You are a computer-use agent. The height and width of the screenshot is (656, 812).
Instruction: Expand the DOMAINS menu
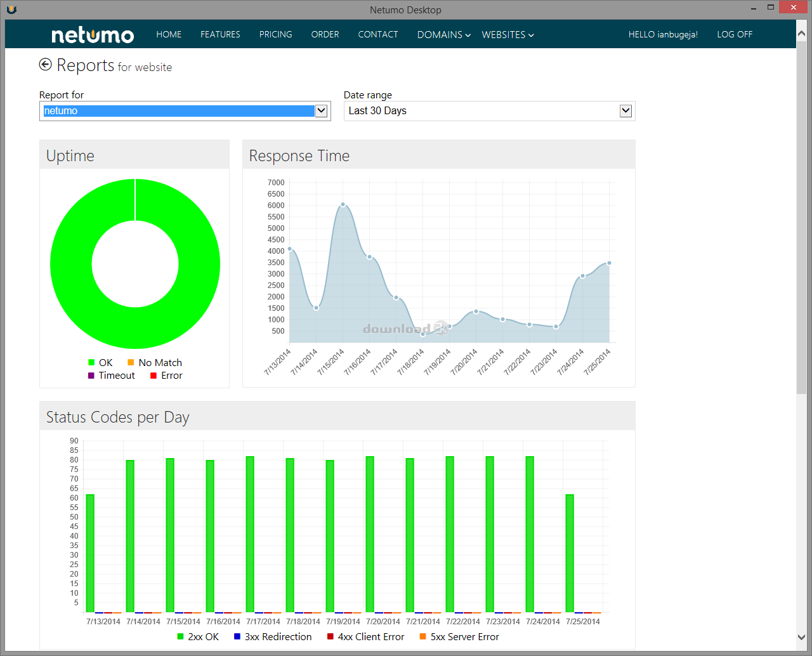point(443,35)
